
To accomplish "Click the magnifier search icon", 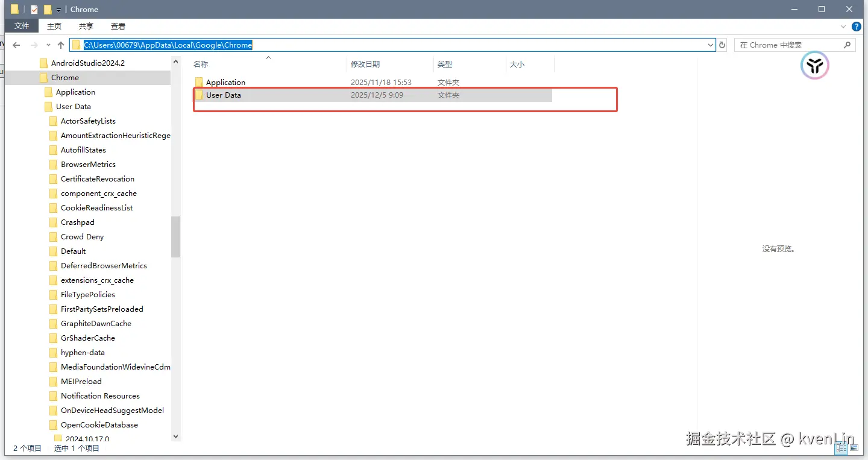I will click(847, 45).
